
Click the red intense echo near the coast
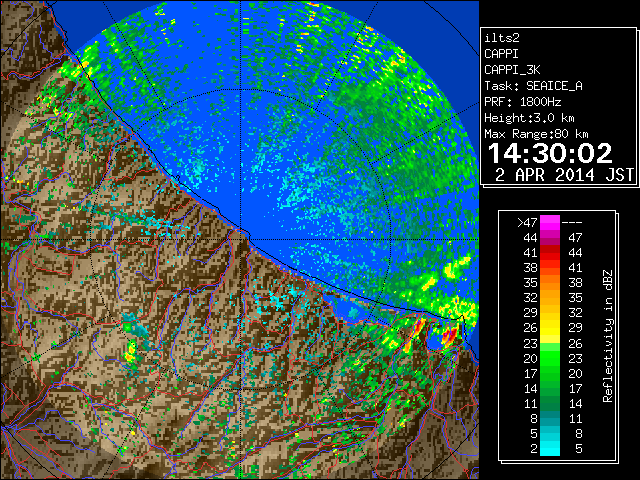click(449, 335)
